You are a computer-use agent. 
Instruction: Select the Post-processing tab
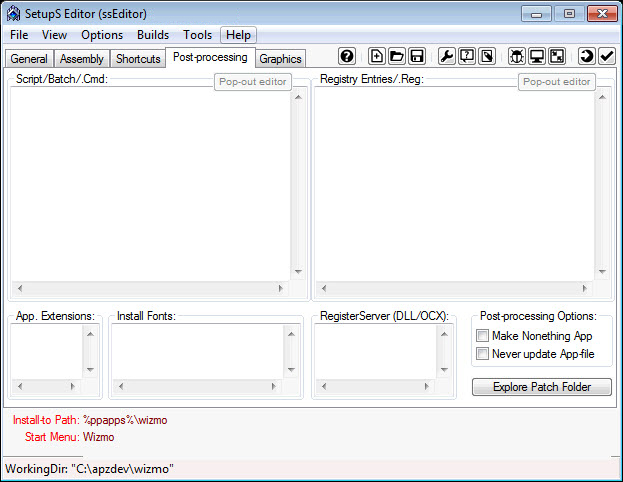(x=210, y=58)
